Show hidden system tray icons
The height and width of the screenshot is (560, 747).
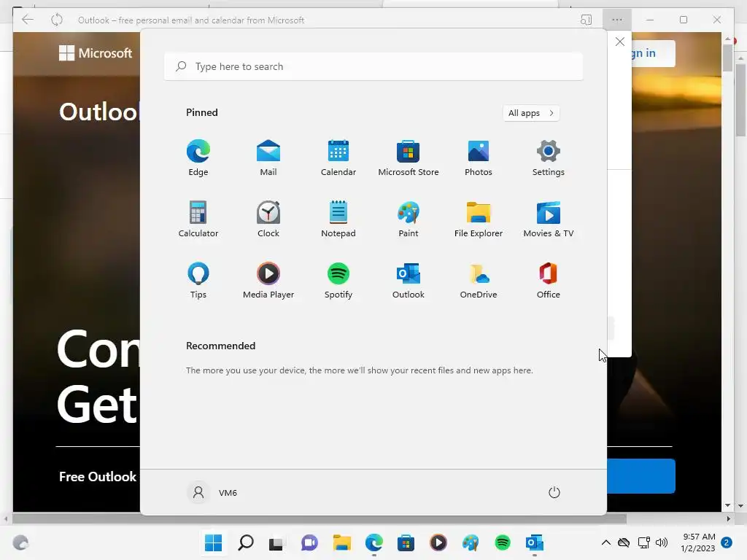pos(606,542)
